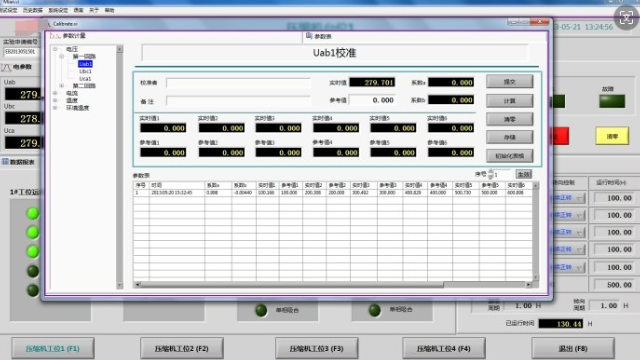This screenshot has height=360, width=640.
Task: Select Uca1 in the parameter tree
Action: (x=85, y=79)
